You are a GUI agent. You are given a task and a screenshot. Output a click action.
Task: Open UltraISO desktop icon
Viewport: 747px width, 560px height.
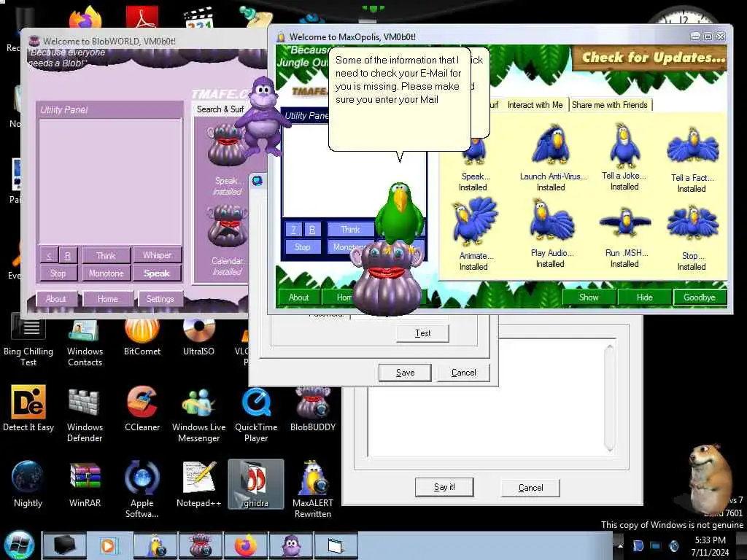click(198, 337)
